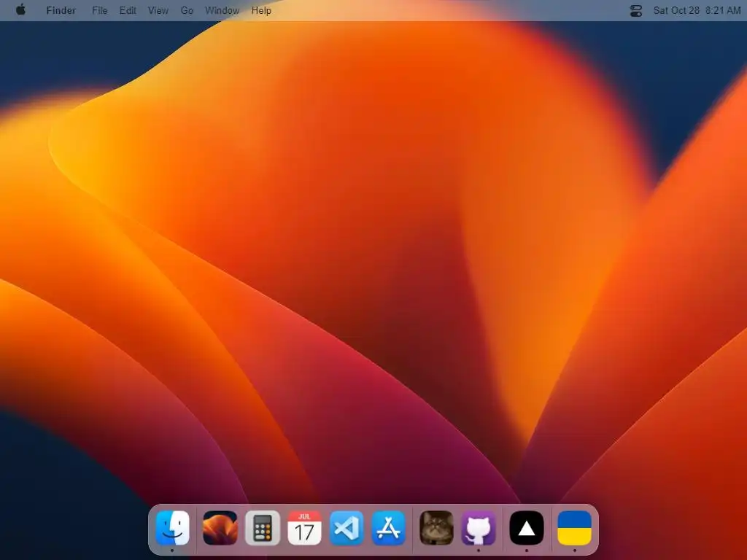The height and width of the screenshot is (560, 747).
Task: Open the Window menu
Action: [222, 10]
